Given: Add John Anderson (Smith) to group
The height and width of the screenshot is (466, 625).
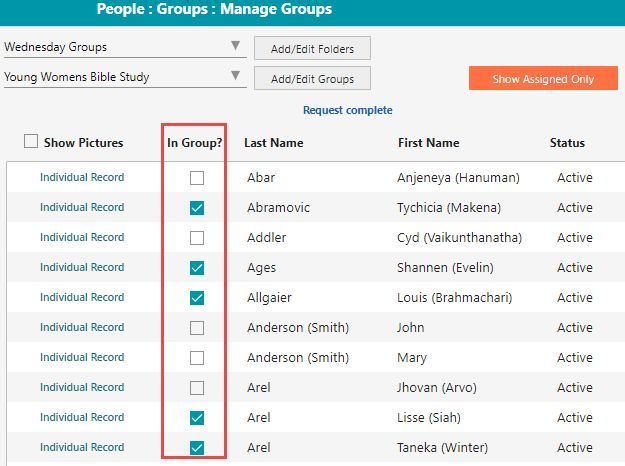Looking at the screenshot, I should 197,328.
